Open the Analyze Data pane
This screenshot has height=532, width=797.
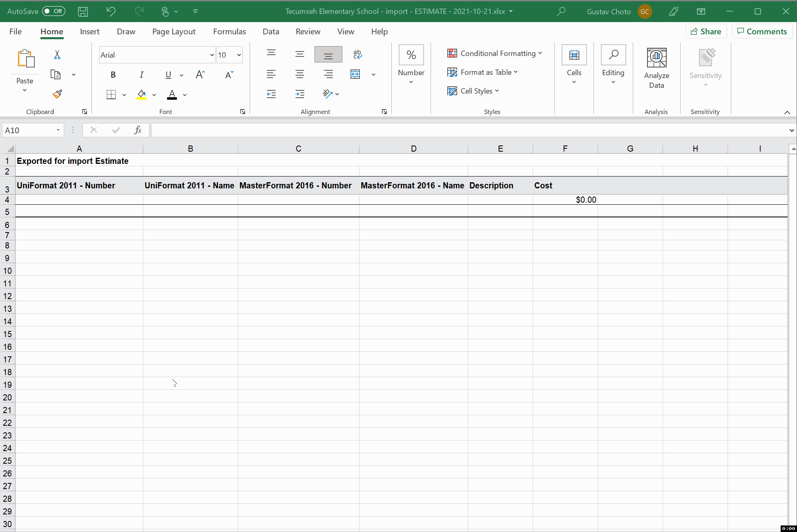pos(656,67)
